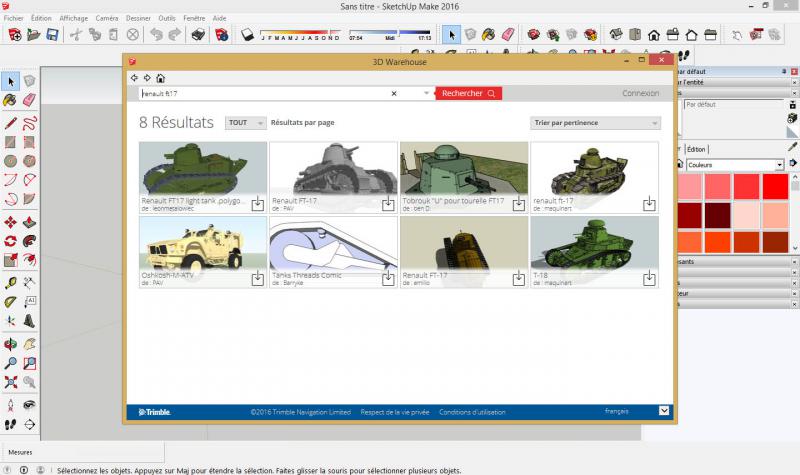The height and width of the screenshot is (475, 800).
Task: Open the Affichage menu
Action: coord(73,18)
